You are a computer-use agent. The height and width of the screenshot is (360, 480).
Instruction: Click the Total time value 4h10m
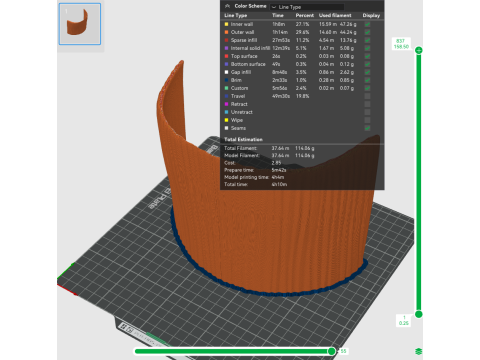coord(279,184)
